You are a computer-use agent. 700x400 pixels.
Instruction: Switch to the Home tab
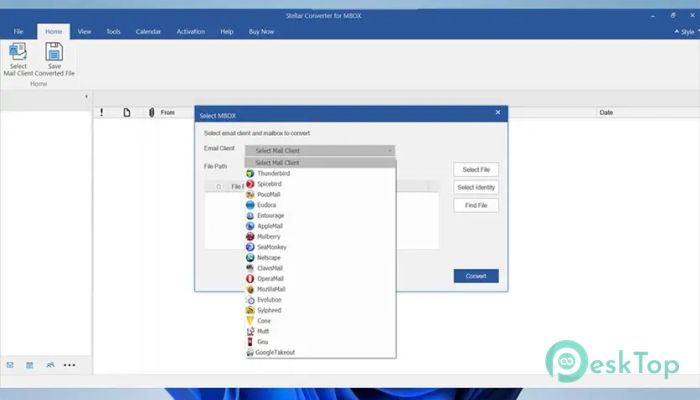(x=54, y=32)
